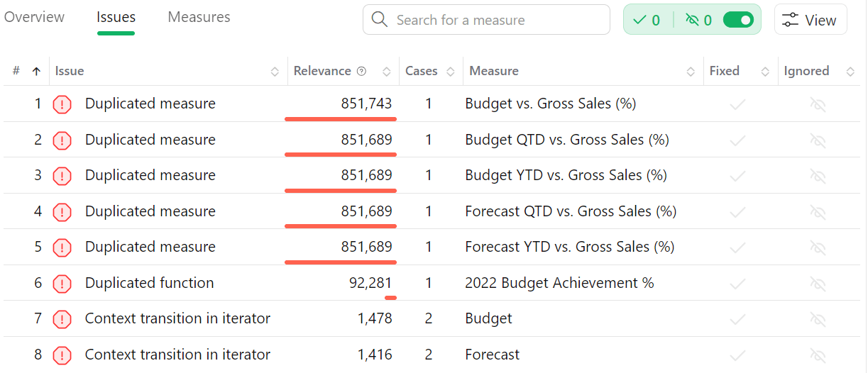Image resolution: width=868 pixels, height=373 pixels.
Task: Click the fixed count checkmark indicator
Action: point(646,20)
